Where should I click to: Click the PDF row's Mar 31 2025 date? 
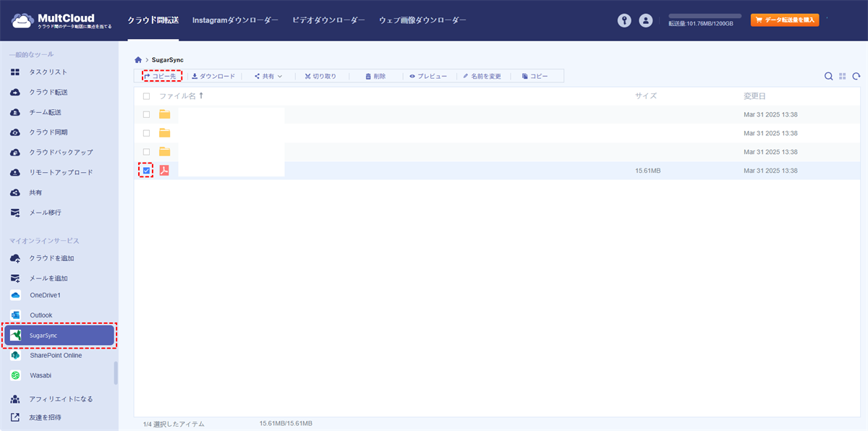pos(770,171)
